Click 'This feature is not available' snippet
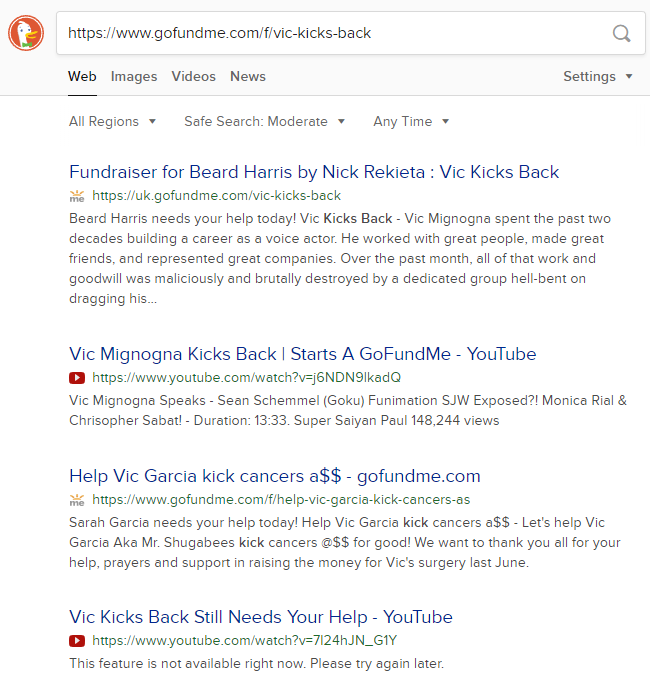This screenshot has width=650, height=690. coord(257,664)
